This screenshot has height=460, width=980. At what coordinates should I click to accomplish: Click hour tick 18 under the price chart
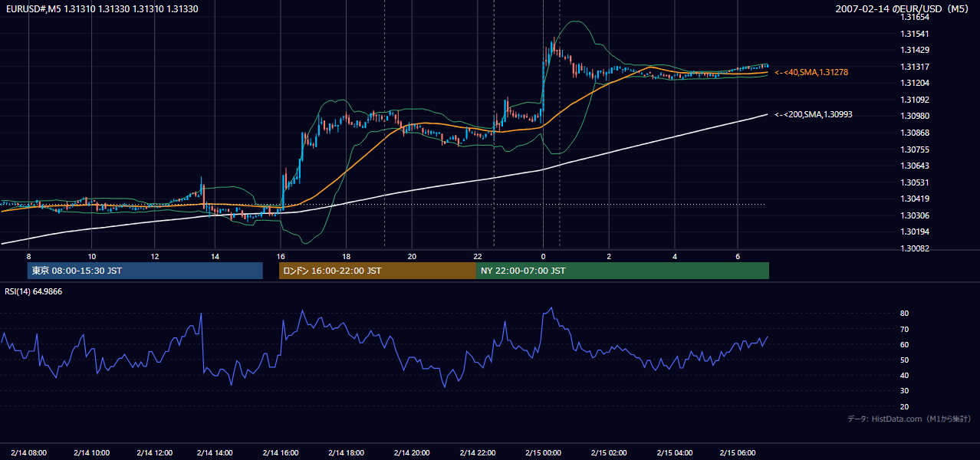(346, 256)
